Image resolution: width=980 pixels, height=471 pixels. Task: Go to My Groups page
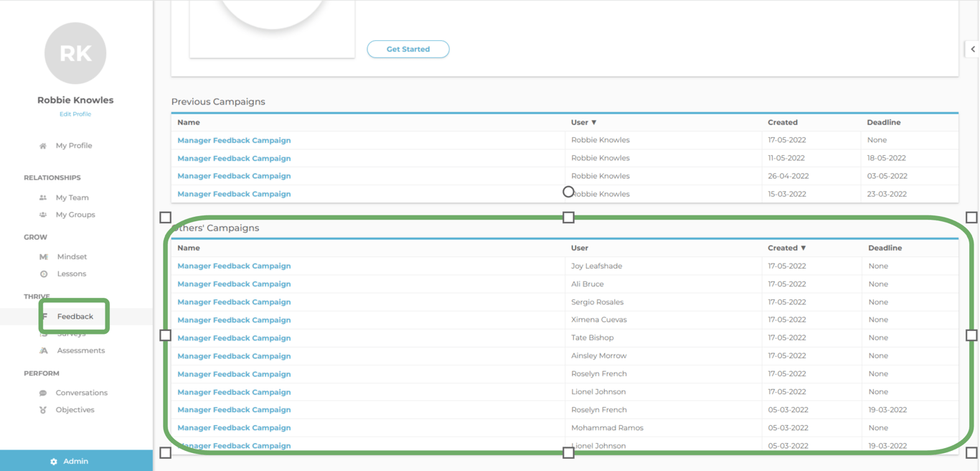[75, 215]
